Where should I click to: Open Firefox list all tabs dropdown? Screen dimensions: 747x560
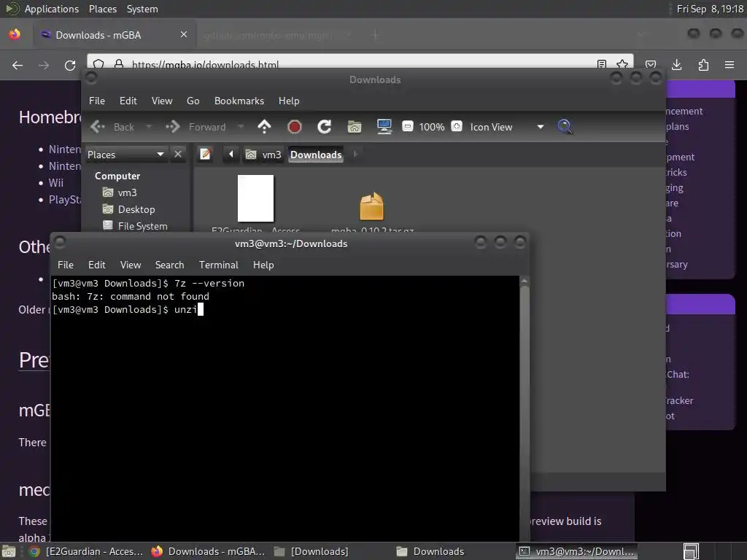tap(642, 35)
